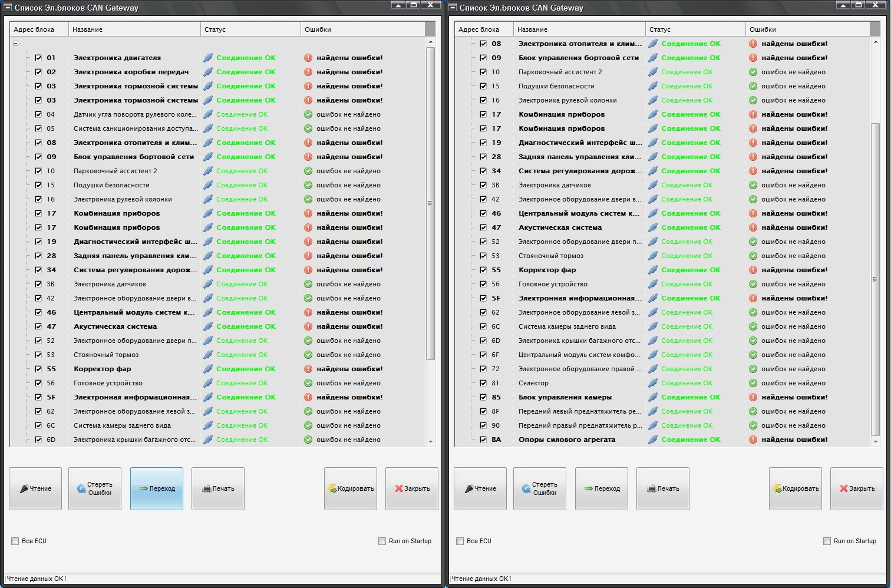Click red error icon for Корректор фар in right window
This screenshot has height=588, width=891.
[753, 270]
